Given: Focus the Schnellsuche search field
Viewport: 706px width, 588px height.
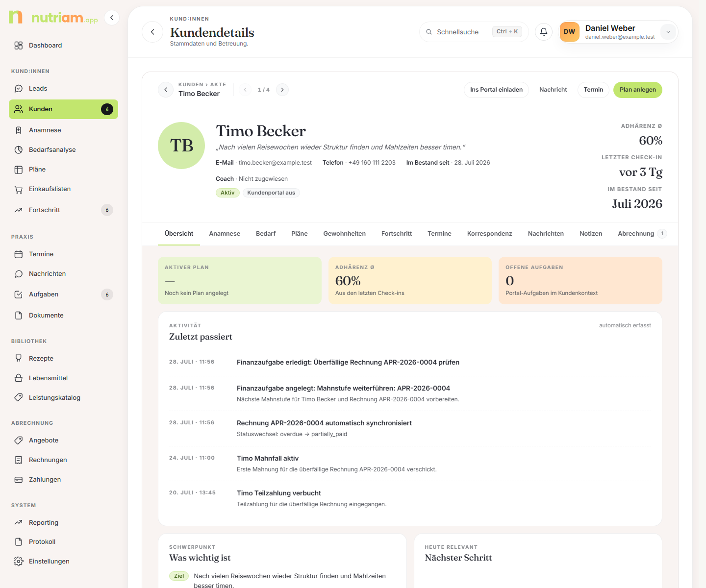Looking at the screenshot, I should pyautogui.click(x=474, y=32).
